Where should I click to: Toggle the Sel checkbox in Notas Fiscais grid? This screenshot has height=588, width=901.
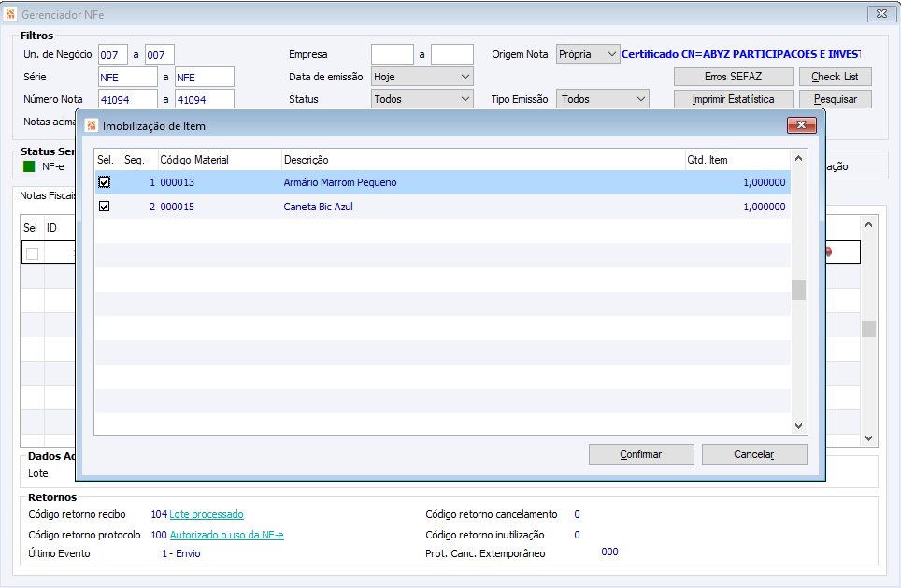pyautogui.click(x=32, y=253)
